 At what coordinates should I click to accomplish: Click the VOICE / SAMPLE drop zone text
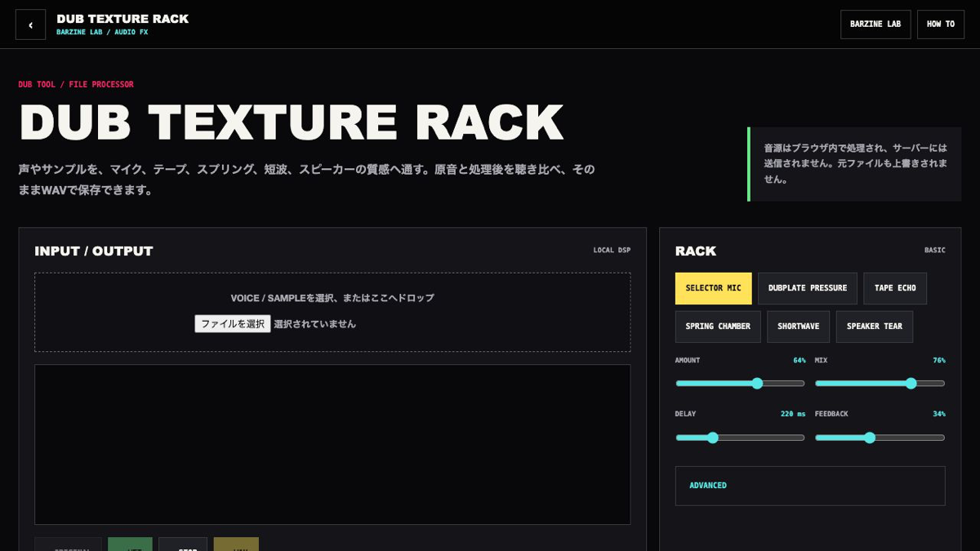[x=332, y=298]
